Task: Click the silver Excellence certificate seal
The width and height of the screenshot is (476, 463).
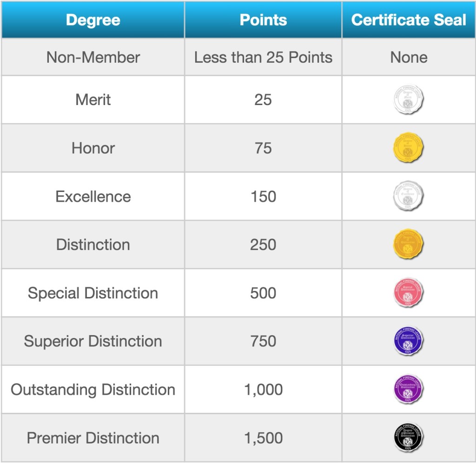Action: tap(408, 196)
